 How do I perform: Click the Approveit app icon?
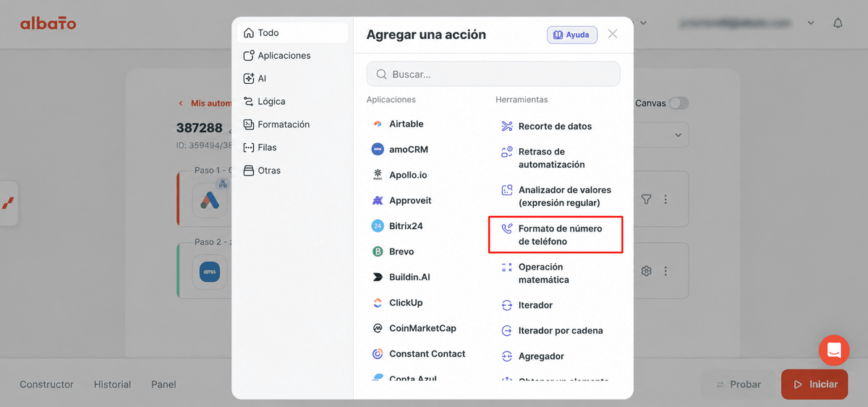pyautogui.click(x=378, y=200)
